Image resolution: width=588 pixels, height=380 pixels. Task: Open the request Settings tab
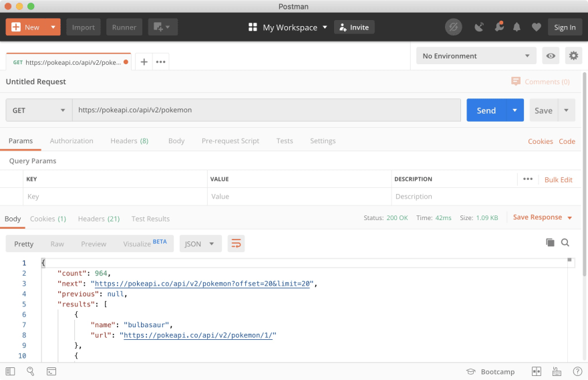323,140
